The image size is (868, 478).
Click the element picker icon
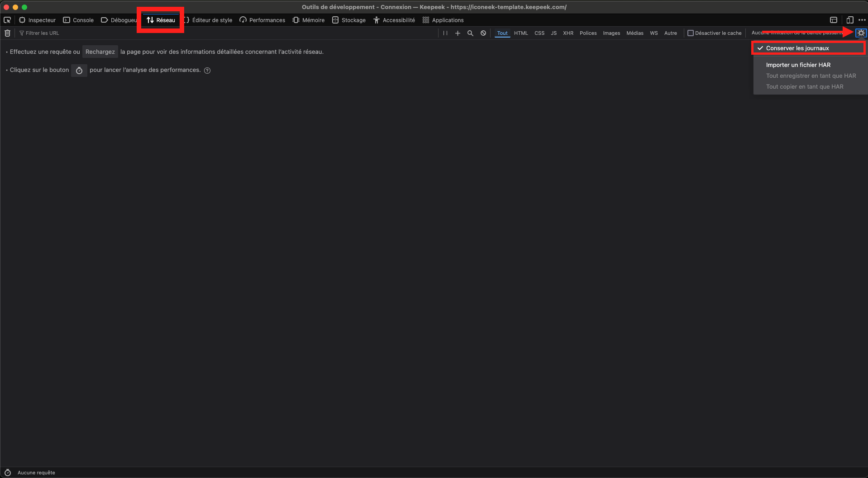(7, 20)
